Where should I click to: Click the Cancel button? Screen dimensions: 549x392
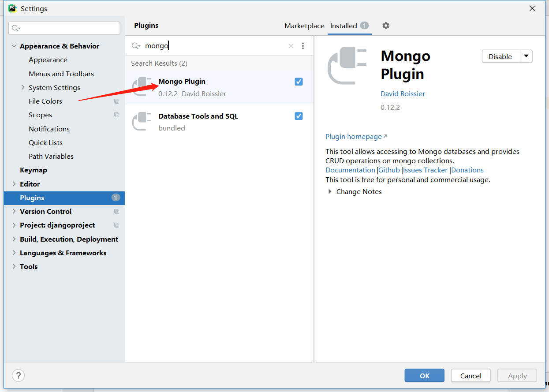pos(471,376)
